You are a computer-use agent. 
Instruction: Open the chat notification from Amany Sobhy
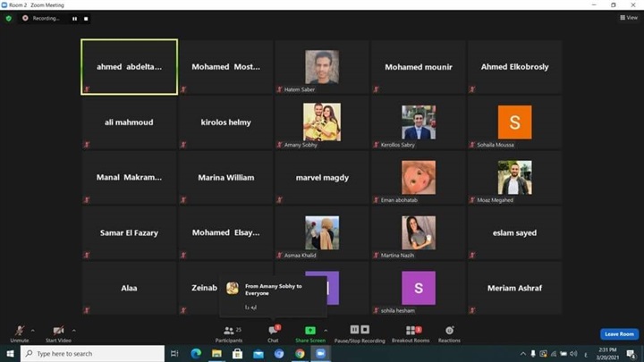pyautogui.click(x=273, y=296)
